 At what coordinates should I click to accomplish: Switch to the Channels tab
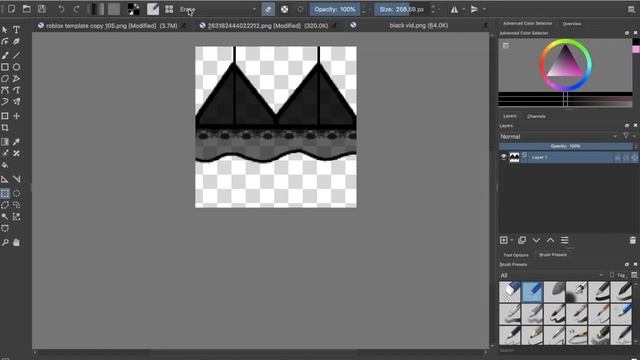click(536, 116)
